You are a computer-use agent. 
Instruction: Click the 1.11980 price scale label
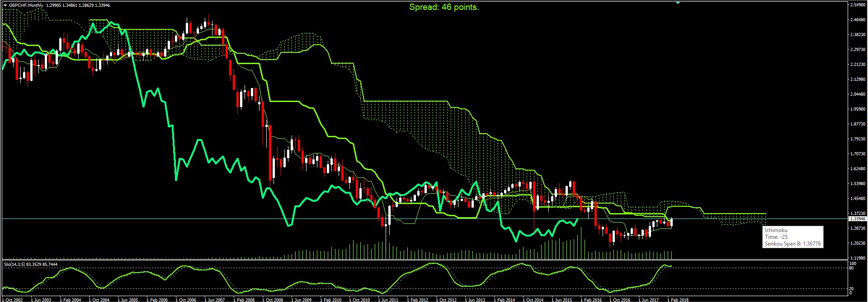click(858, 258)
